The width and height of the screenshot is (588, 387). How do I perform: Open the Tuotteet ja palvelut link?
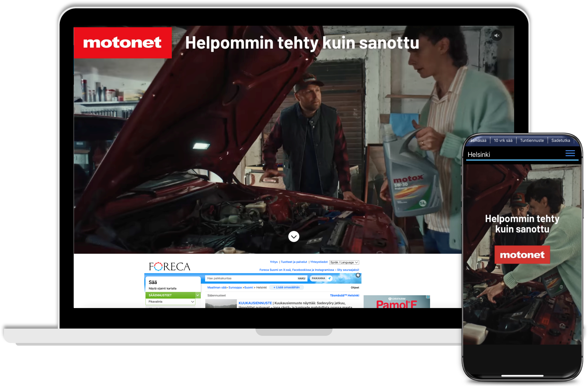294,262
